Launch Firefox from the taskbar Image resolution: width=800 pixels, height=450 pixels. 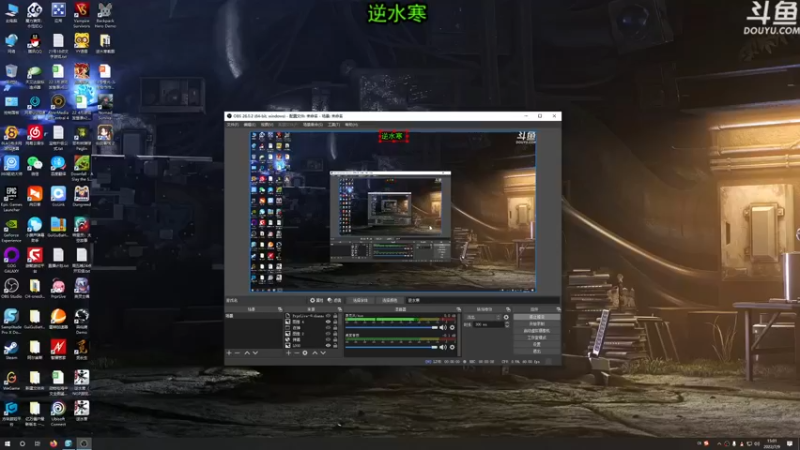point(53,443)
